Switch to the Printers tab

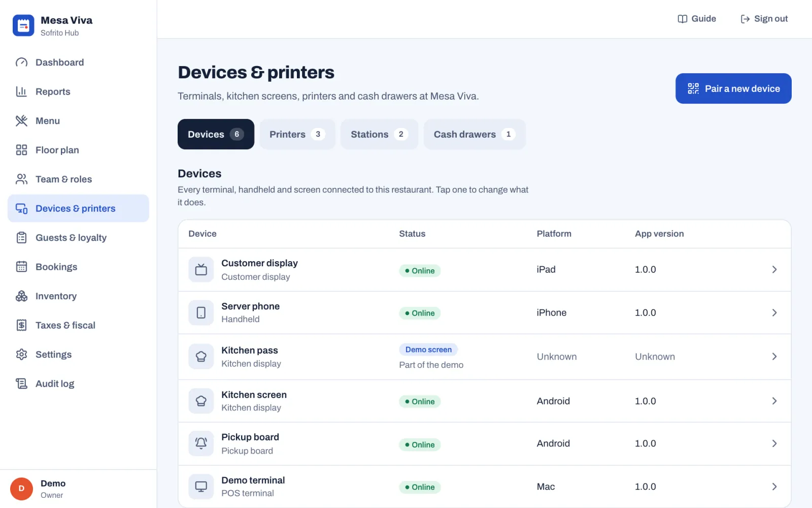pyautogui.click(x=297, y=134)
